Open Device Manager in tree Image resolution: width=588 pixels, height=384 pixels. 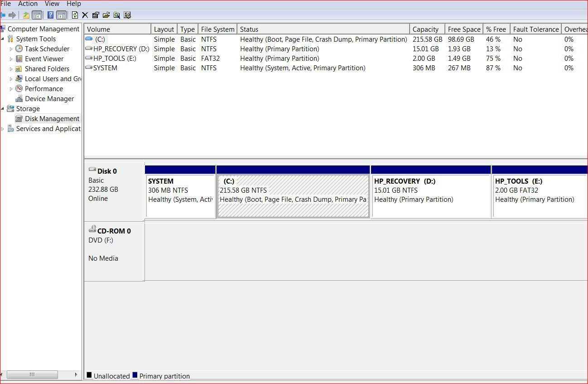(49, 99)
